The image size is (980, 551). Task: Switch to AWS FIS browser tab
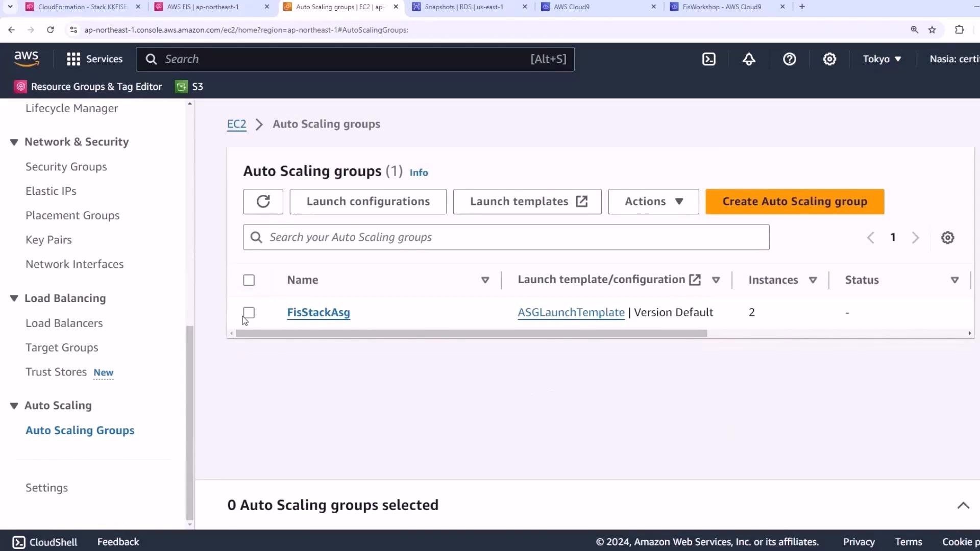[x=211, y=7]
